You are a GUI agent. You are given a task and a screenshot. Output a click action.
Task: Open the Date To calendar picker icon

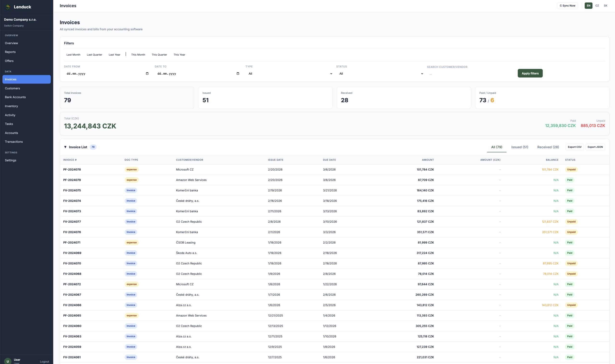click(x=238, y=74)
